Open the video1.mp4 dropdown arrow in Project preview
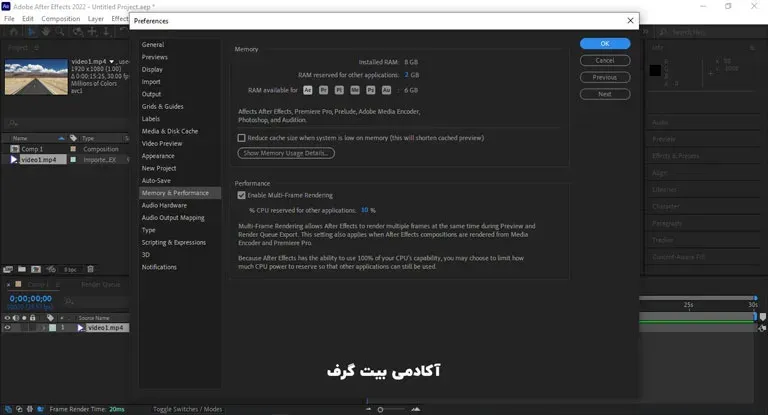The height and width of the screenshot is (415, 768). (x=112, y=62)
